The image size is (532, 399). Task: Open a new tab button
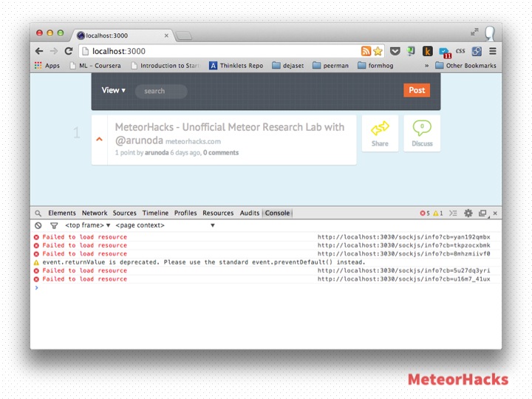(x=183, y=35)
